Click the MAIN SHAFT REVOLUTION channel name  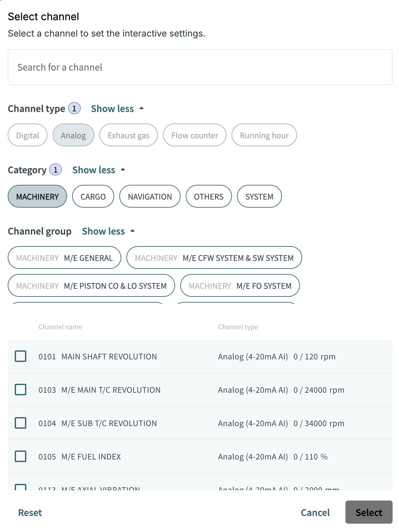pyautogui.click(x=109, y=356)
